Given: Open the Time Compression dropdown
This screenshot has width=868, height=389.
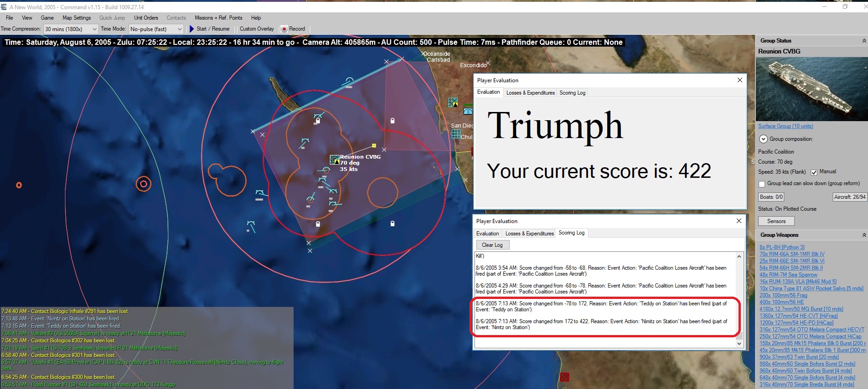Looking at the screenshot, I should (71, 29).
